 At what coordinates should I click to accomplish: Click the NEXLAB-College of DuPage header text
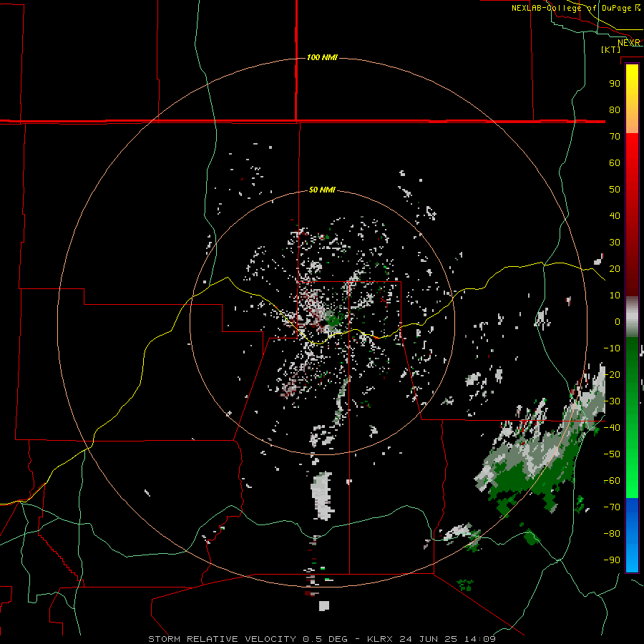571,8
